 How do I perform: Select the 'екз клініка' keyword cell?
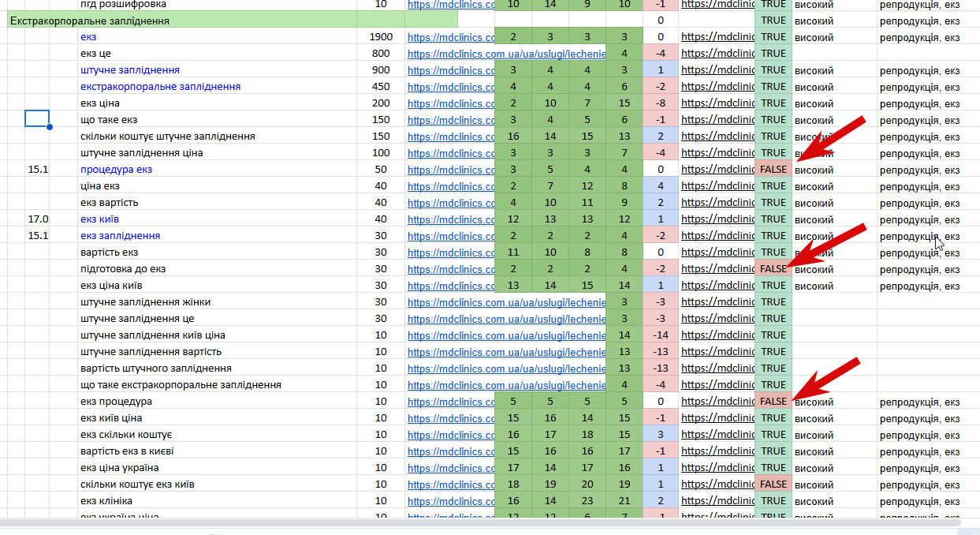[x=218, y=501]
